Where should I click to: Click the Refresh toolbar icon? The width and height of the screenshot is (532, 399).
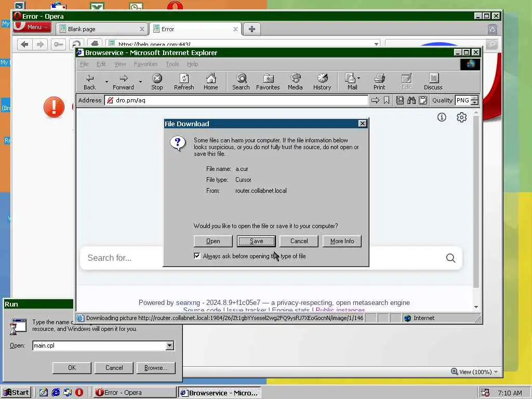(184, 82)
